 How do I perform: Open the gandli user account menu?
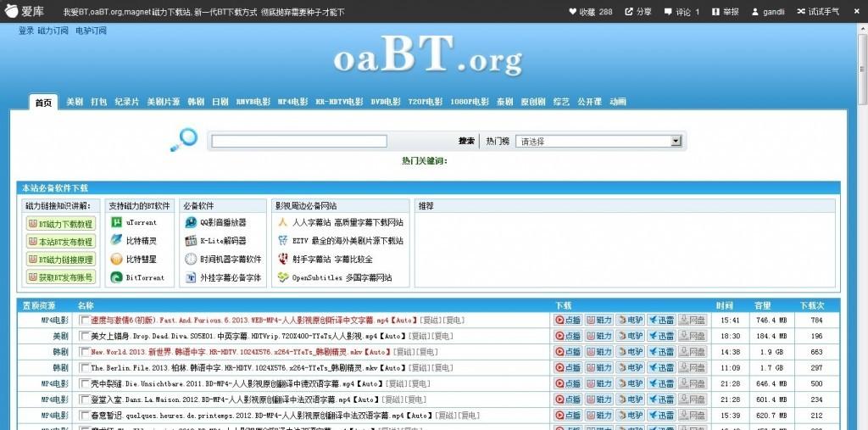pos(768,12)
